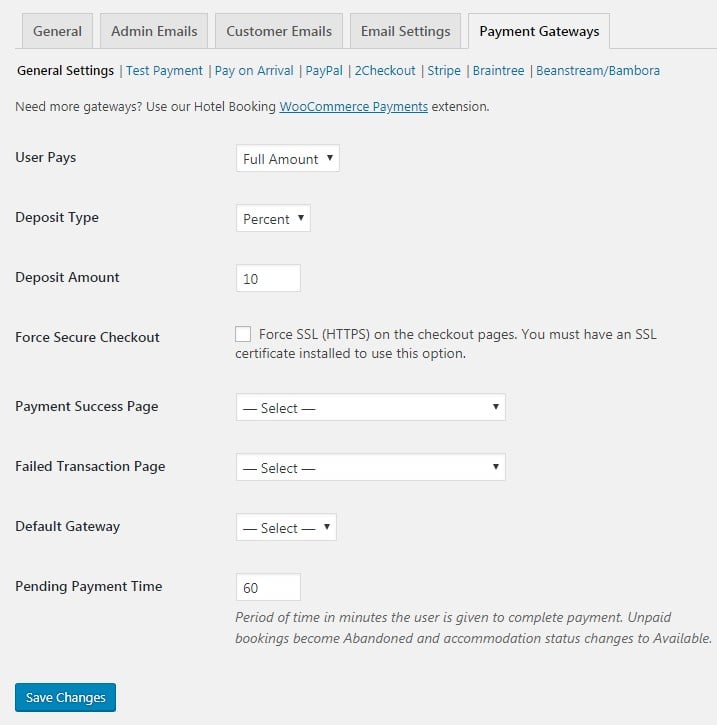
Task: Open the Stripe gateway settings
Action: pyautogui.click(x=444, y=71)
